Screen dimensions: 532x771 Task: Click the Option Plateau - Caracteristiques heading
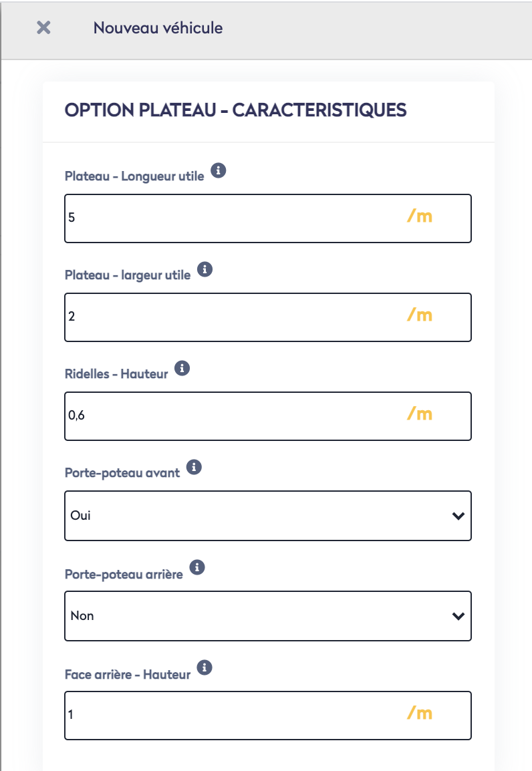235,110
